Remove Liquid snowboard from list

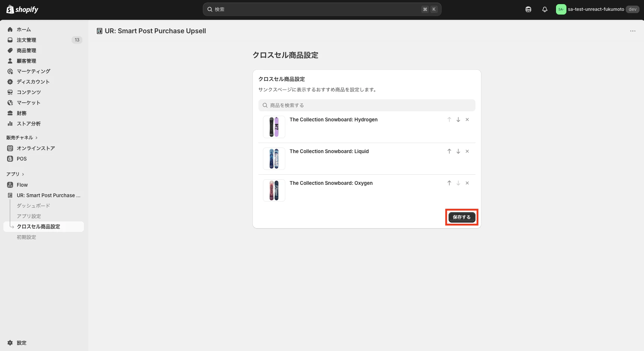click(467, 151)
